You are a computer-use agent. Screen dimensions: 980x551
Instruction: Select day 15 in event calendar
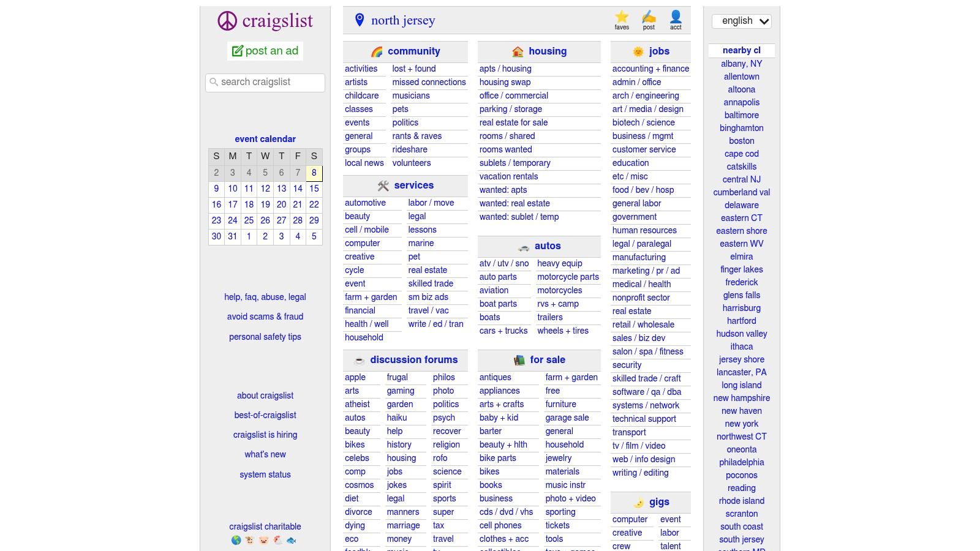314,189
